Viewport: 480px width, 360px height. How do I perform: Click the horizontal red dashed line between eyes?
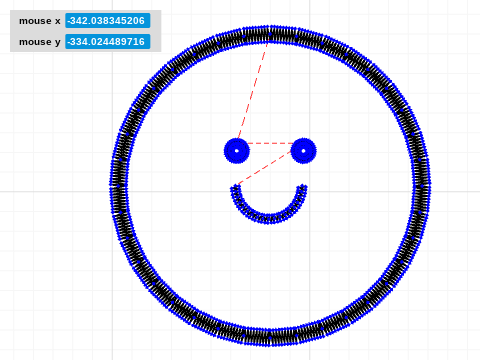tap(270, 143)
